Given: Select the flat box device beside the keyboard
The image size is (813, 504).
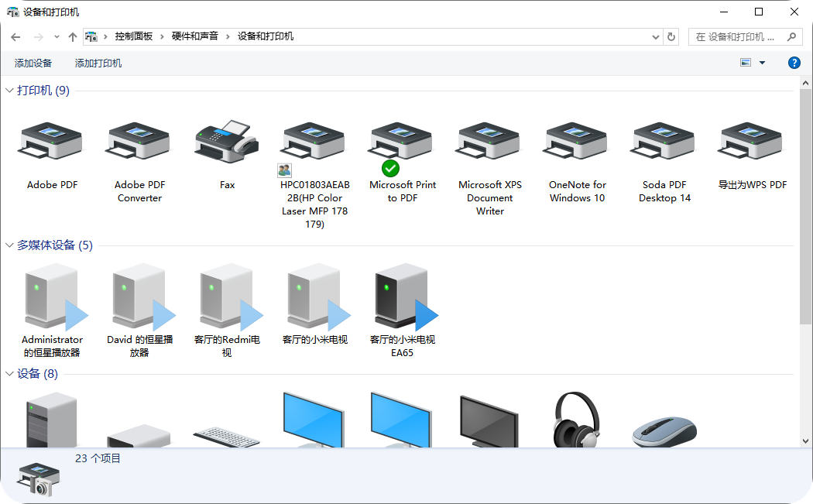Looking at the screenshot, I should 139,436.
